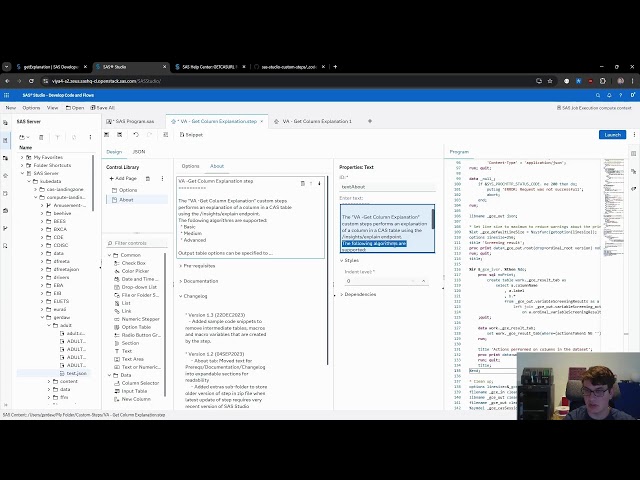Reload the browser page
This screenshot has height=480, width=640.
coord(31,81)
